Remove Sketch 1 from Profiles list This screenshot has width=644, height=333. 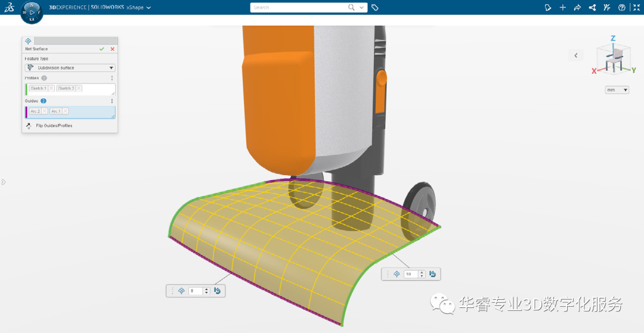(51, 88)
